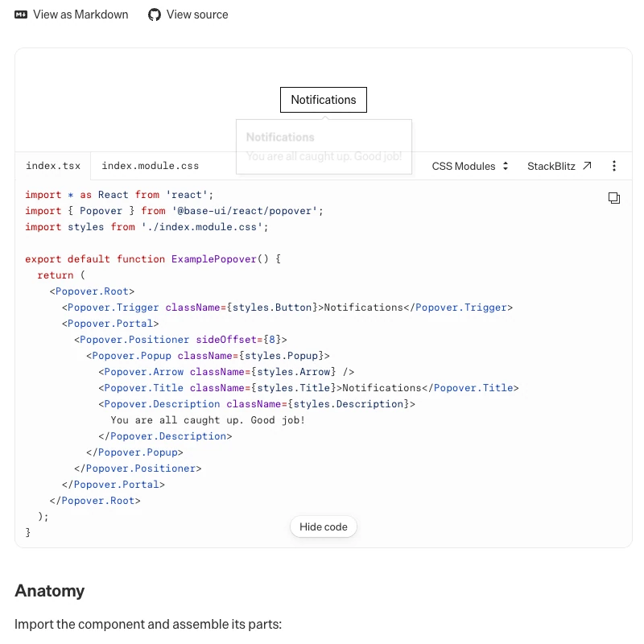Click the code line importing './index.module.css'

[147, 227]
